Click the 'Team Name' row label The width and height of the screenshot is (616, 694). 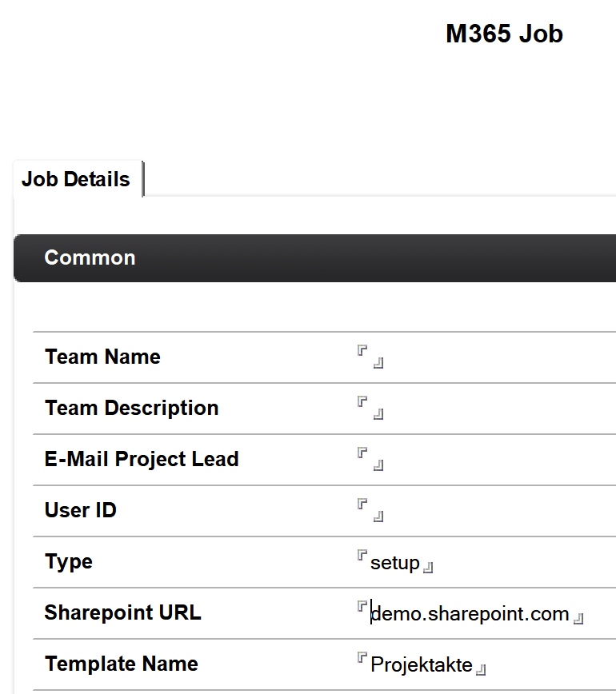102,357
